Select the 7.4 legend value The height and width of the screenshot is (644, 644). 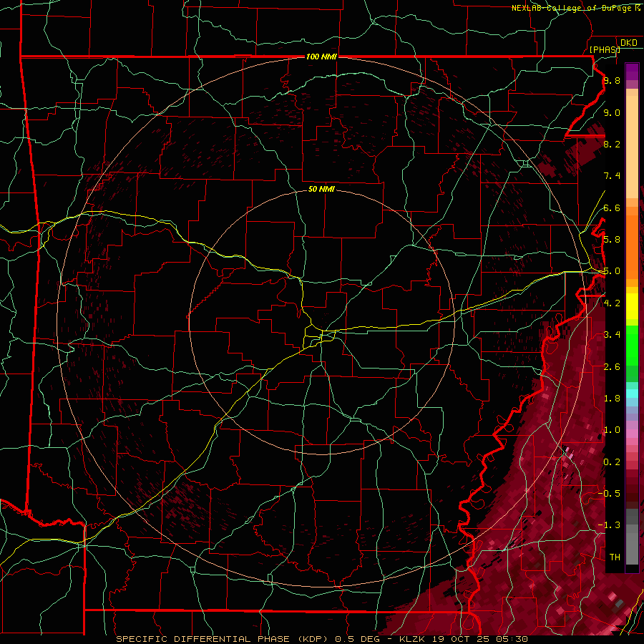[612, 176]
